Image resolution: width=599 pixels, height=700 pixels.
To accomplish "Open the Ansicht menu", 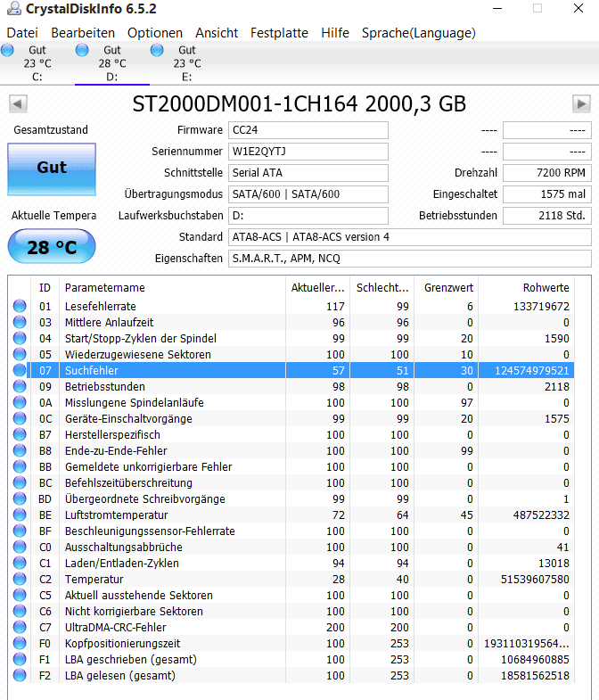I will [x=217, y=33].
